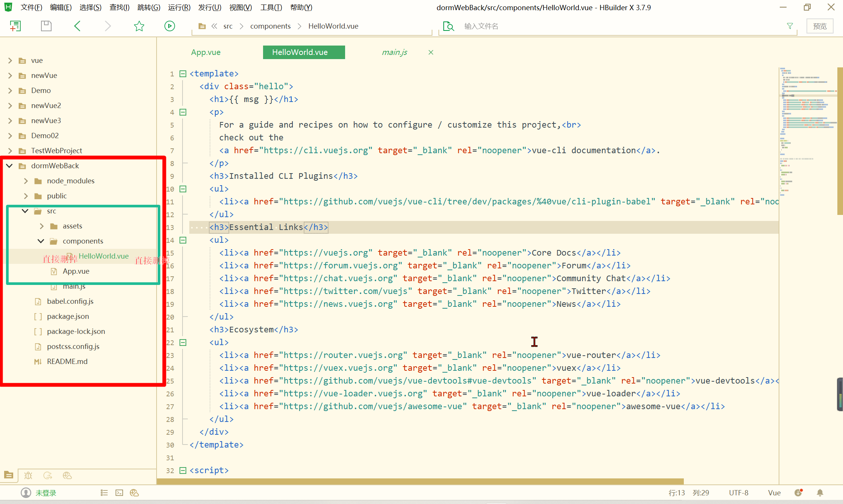Select README.md in the tree
Screen dimensions: 843x504
click(67, 361)
